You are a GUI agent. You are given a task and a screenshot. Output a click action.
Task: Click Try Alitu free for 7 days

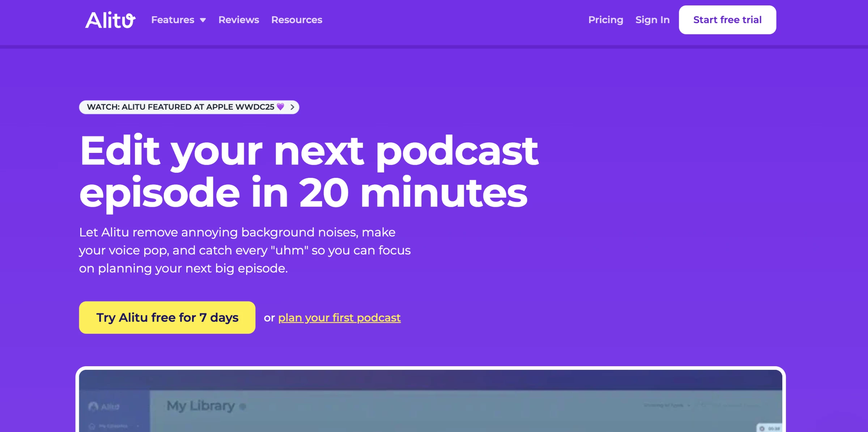coord(167,317)
